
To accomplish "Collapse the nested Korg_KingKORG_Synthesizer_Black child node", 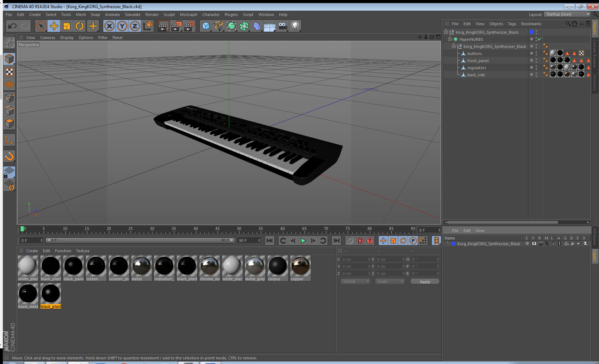I will 454,46.
